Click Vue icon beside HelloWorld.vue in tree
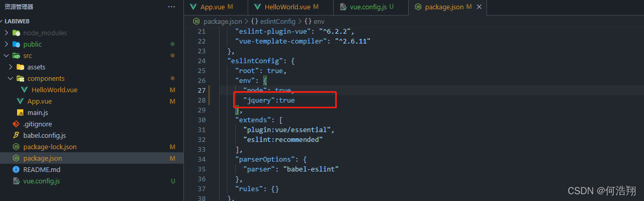 (24, 90)
